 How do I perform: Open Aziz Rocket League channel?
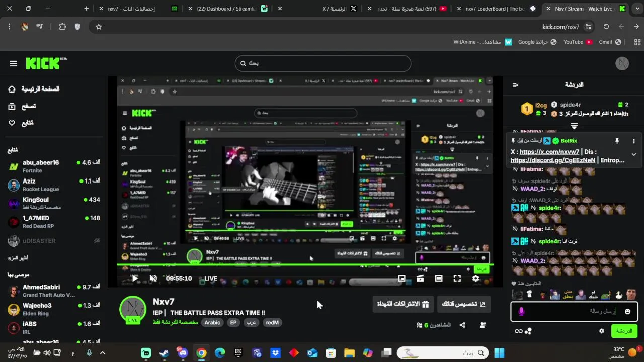pyautogui.click(x=53, y=185)
